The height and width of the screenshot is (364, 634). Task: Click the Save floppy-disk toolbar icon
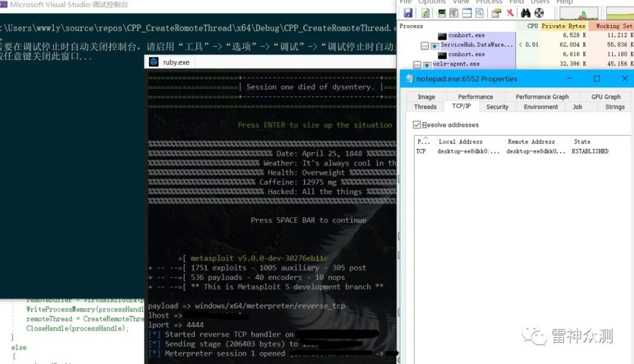408,13
